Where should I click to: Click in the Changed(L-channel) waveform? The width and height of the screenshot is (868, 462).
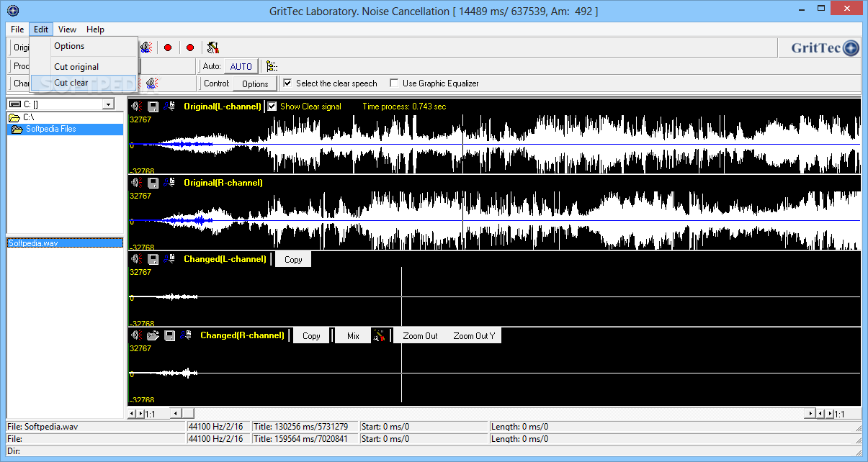point(494,296)
